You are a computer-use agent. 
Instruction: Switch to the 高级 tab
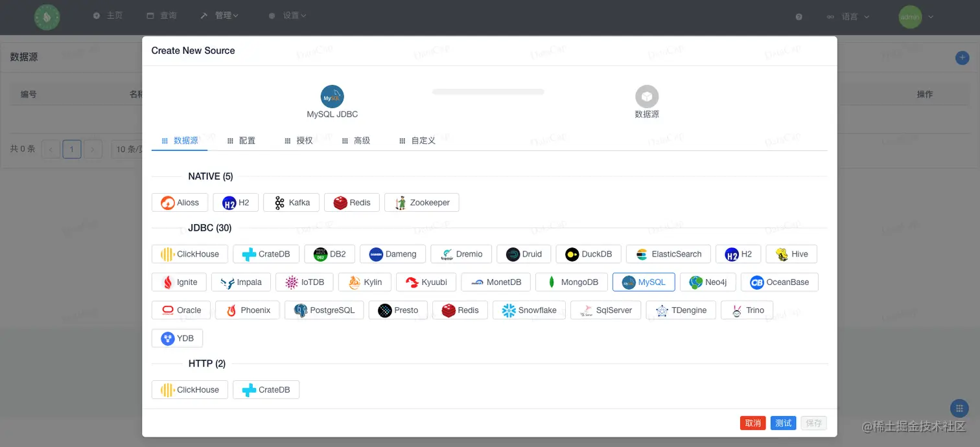(356, 140)
